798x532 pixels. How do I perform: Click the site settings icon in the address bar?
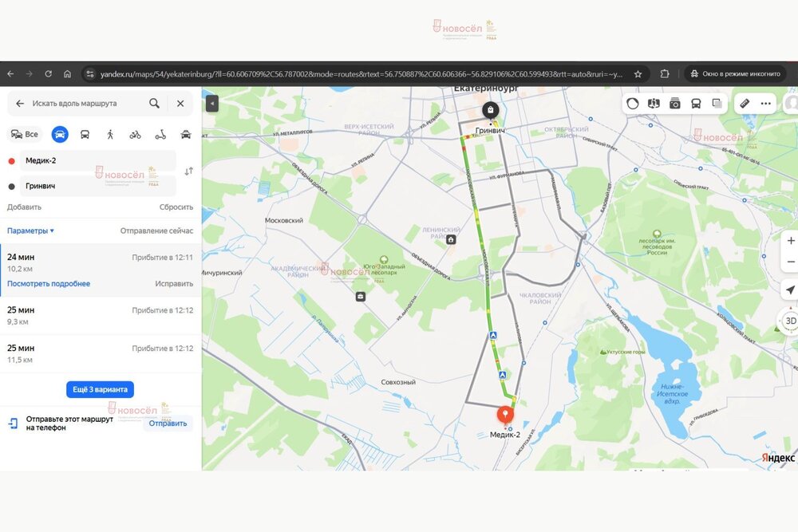pos(90,73)
